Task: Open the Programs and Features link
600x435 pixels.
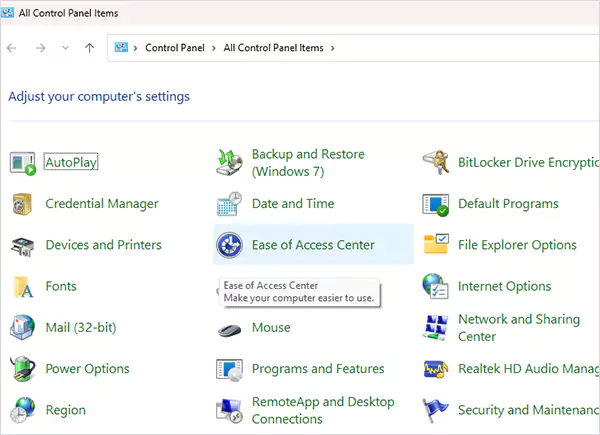Action: point(318,369)
